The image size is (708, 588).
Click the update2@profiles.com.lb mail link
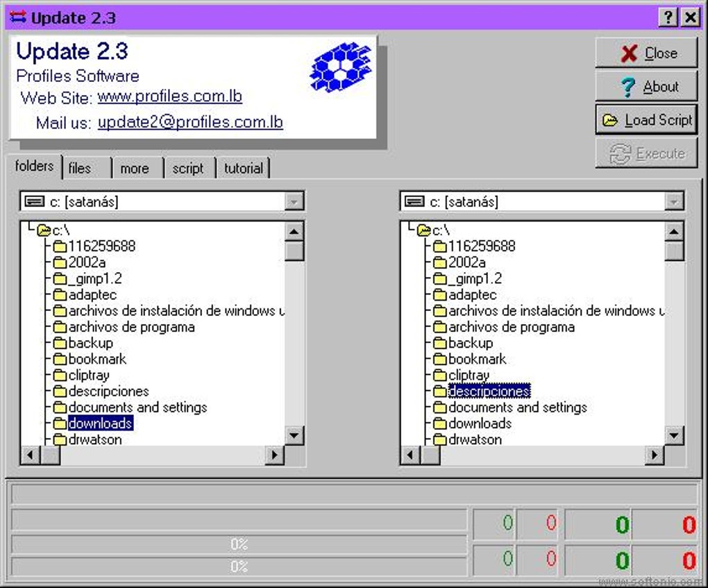pos(191,122)
